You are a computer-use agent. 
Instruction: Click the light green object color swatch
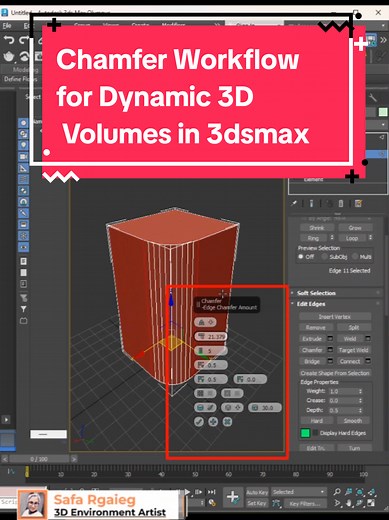click(383, 112)
